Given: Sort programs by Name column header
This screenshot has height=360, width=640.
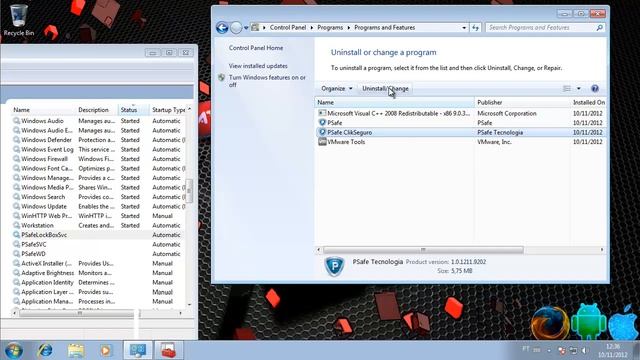Looking at the screenshot, I should point(394,102).
